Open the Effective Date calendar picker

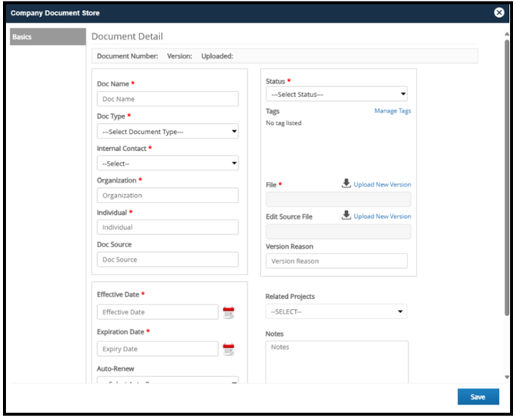coord(229,312)
